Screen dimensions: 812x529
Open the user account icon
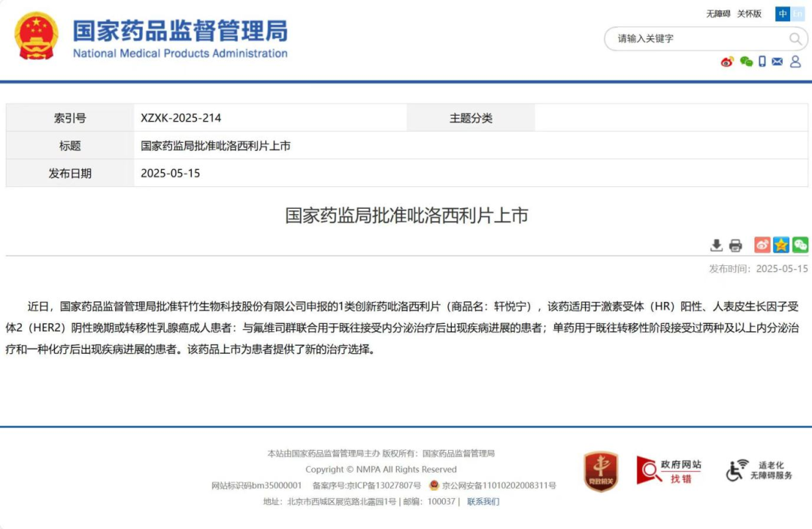coord(795,62)
